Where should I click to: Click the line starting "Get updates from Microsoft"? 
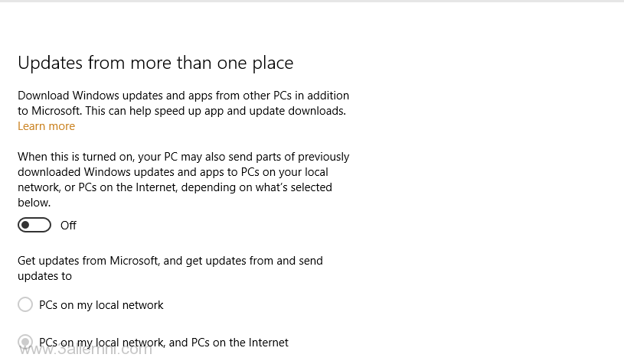coord(170,261)
